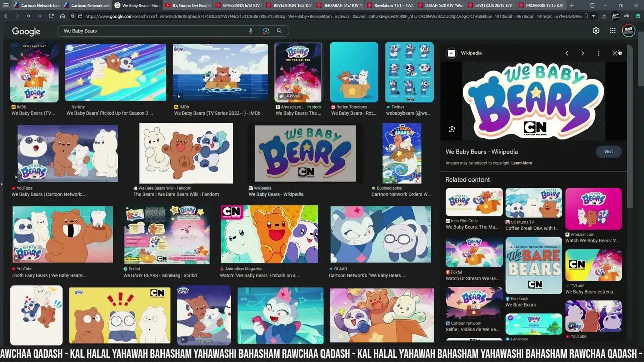Click the fast-forward double-right arrow button

tap(40, 16)
